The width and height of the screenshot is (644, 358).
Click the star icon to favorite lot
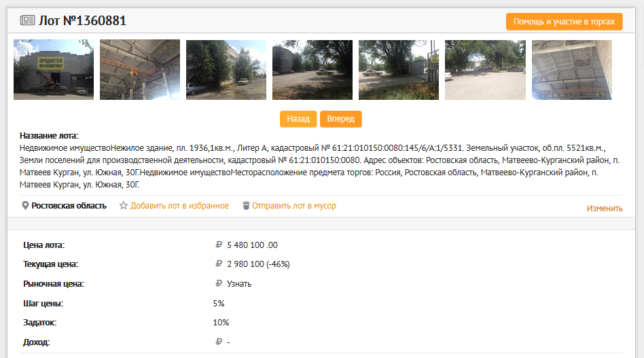point(123,206)
